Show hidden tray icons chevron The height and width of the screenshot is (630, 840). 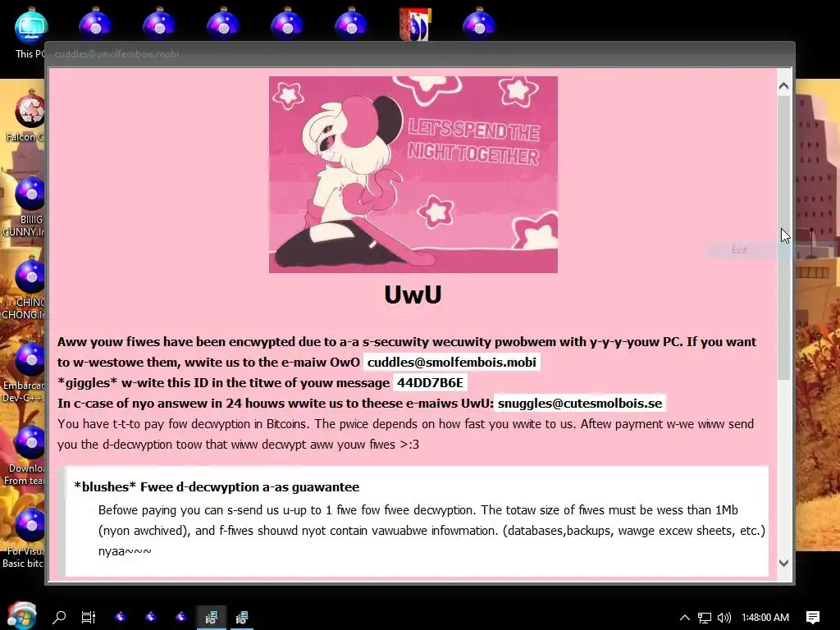[x=685, y=618]
